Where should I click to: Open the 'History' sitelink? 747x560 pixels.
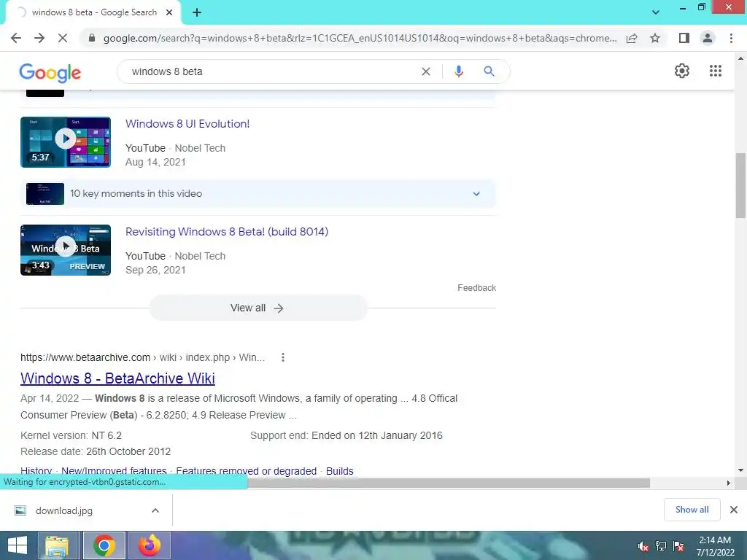point(36,471)
